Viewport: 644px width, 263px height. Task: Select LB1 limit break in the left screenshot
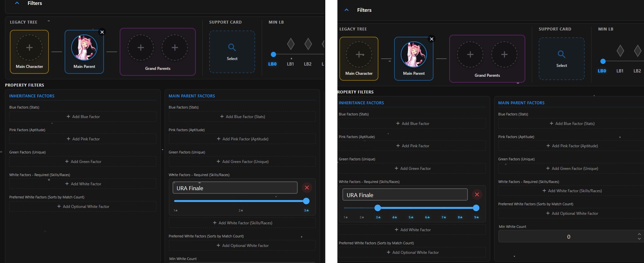pyautogui.click(x=291, y=64)
